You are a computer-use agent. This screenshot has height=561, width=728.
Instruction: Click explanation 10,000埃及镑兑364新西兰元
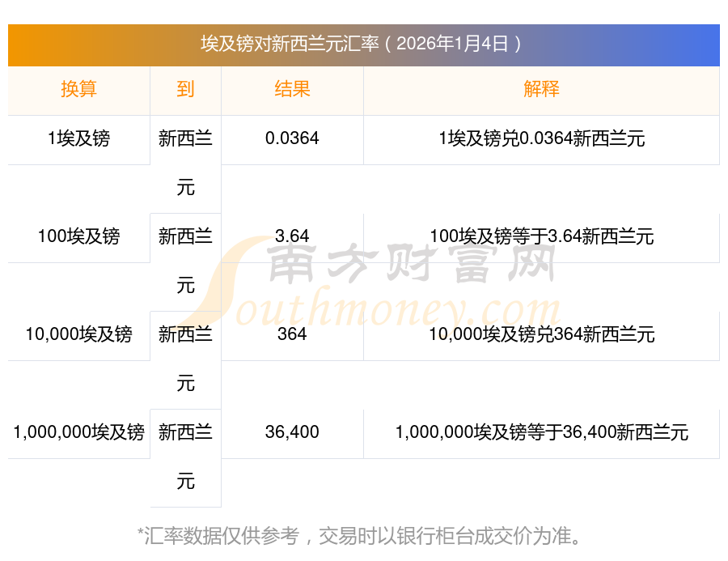(x=541, y=335)
